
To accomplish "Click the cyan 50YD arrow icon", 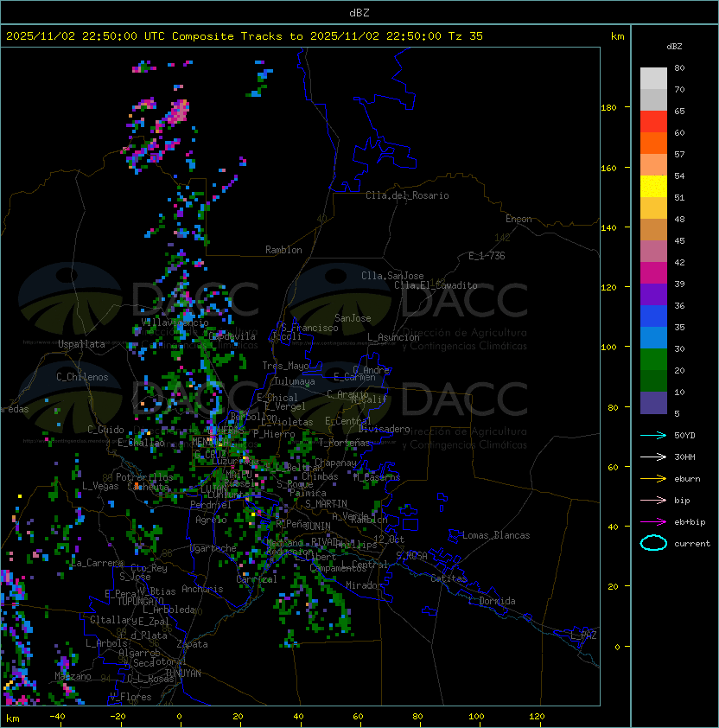I will click(653, 436).
